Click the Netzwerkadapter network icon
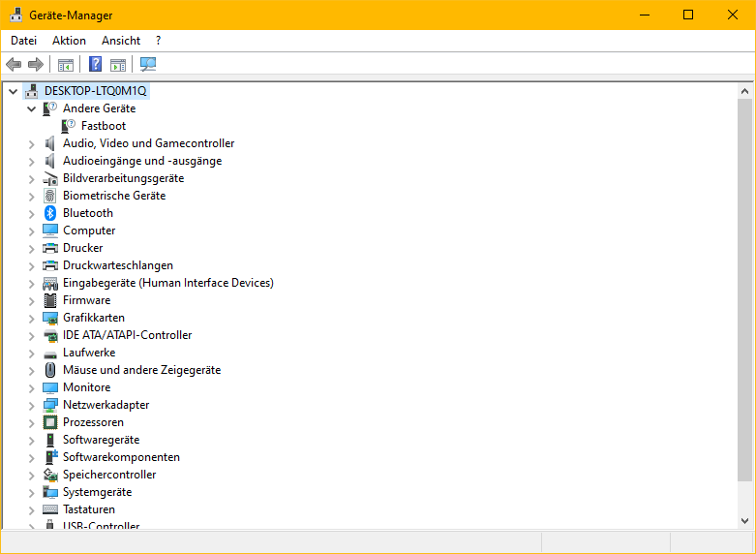The image size is (756, 554). click(x=50, y=405)
